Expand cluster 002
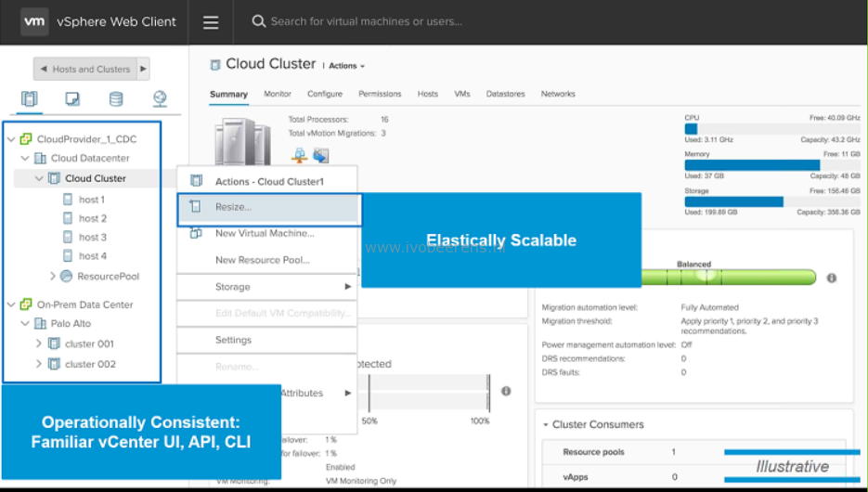Screen dimensions: 868x492 point(39,364)
